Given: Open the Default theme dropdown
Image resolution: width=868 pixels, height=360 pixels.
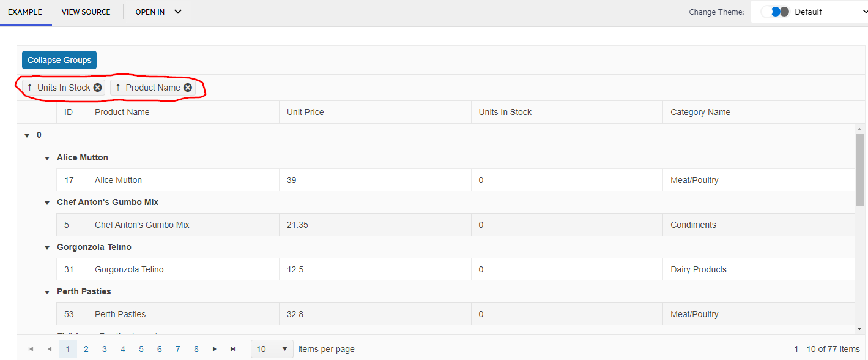Looking at the screenshot, I should pyautogui.click(x=828, y=12).
